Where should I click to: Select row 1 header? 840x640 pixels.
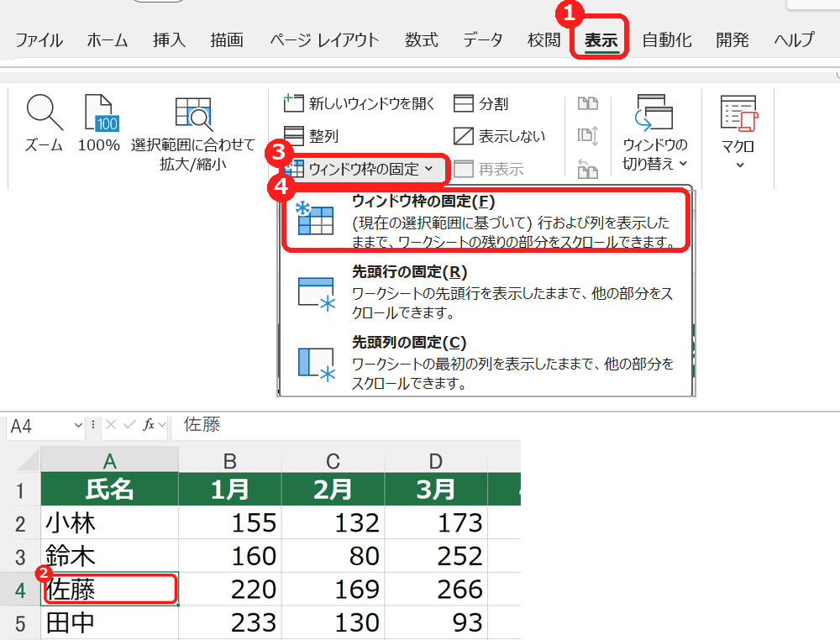(20, 490)
